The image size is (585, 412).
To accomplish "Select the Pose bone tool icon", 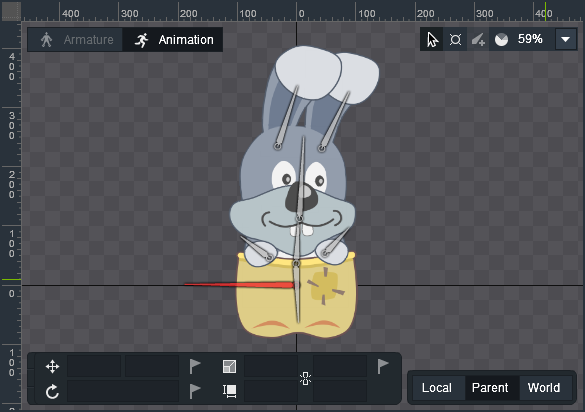I will [x=455, y=40].
